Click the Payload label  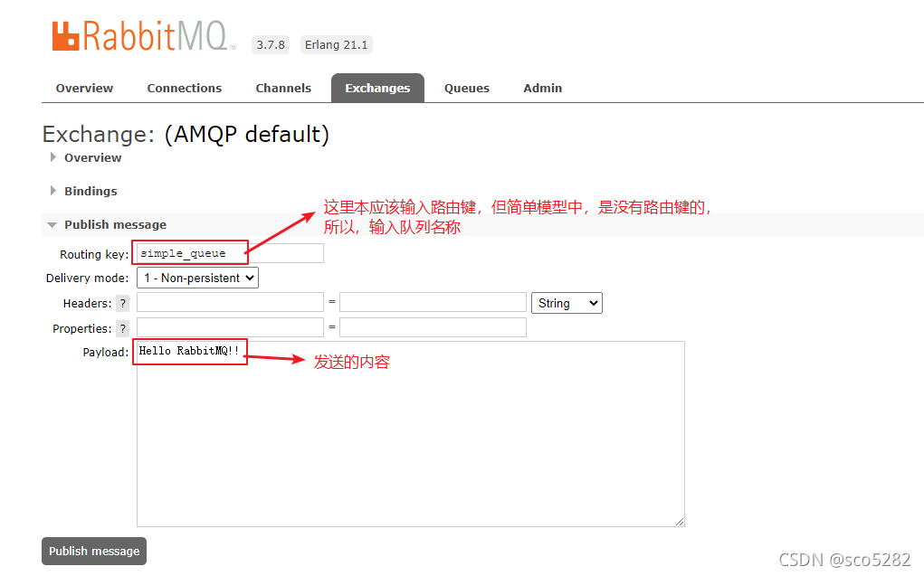pyautogui.click(x=106, y=352)
